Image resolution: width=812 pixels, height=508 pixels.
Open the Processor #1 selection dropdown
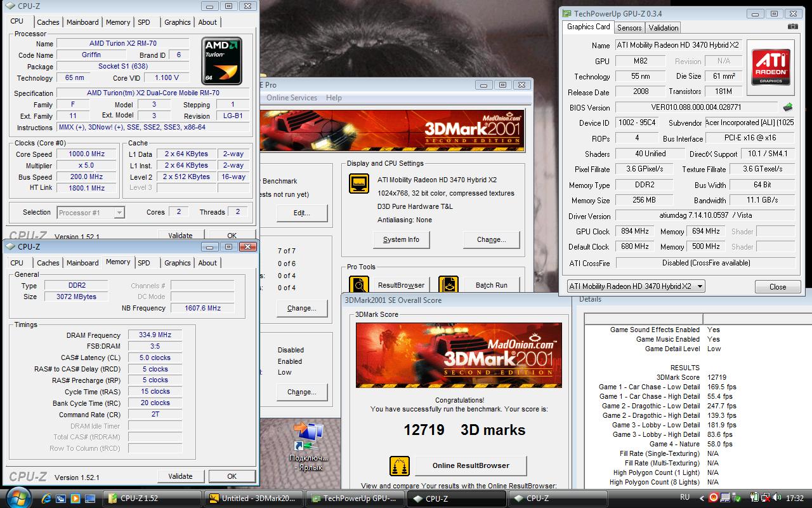click(91, 213)
